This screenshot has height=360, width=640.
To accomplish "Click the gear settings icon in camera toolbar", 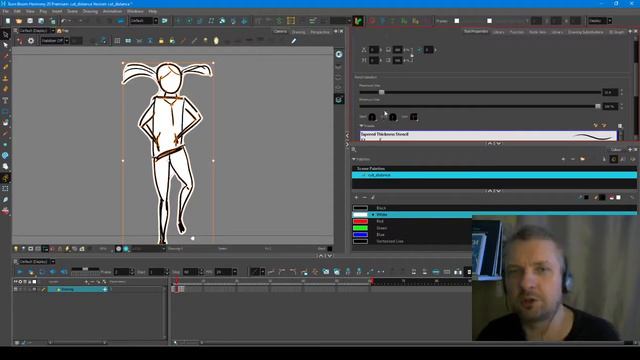I will click(x=31, y=41).
